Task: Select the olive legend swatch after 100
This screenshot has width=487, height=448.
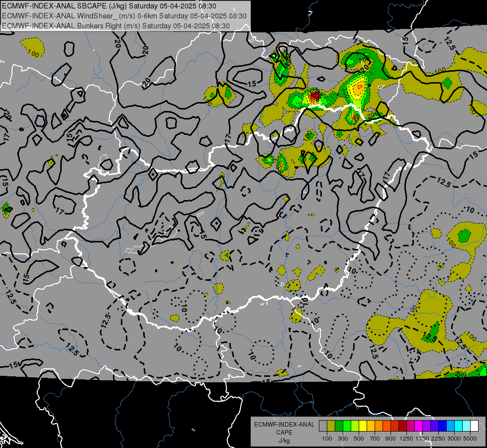Action: click(331, 426)
